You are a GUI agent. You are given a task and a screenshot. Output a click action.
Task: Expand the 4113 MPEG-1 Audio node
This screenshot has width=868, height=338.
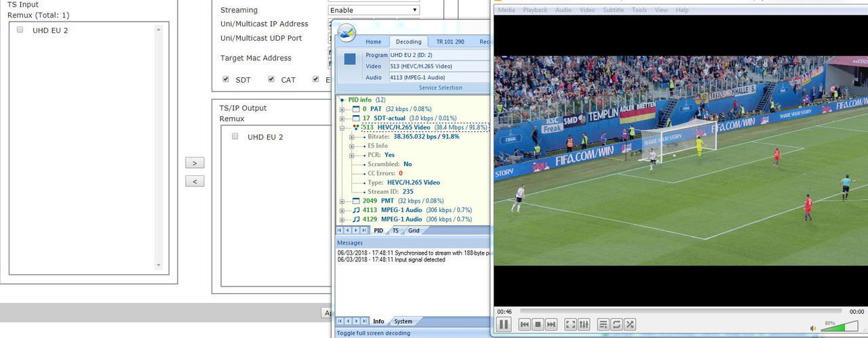coord(343,210)
